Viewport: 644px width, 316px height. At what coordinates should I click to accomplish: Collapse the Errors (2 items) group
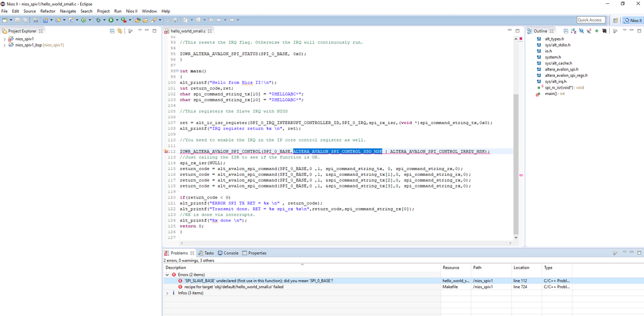(x=167, y=275)
